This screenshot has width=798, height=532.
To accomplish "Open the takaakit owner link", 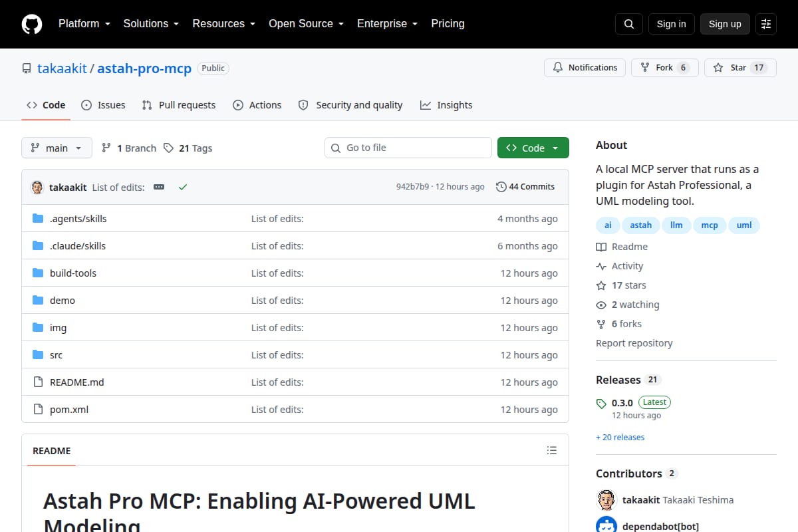I will point(62,68).
